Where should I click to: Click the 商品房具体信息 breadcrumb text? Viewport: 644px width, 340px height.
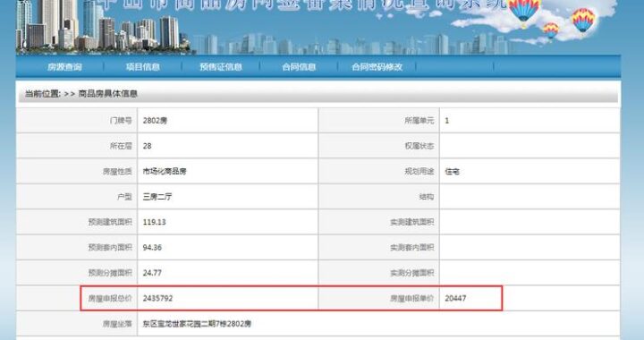pos(108,94)
